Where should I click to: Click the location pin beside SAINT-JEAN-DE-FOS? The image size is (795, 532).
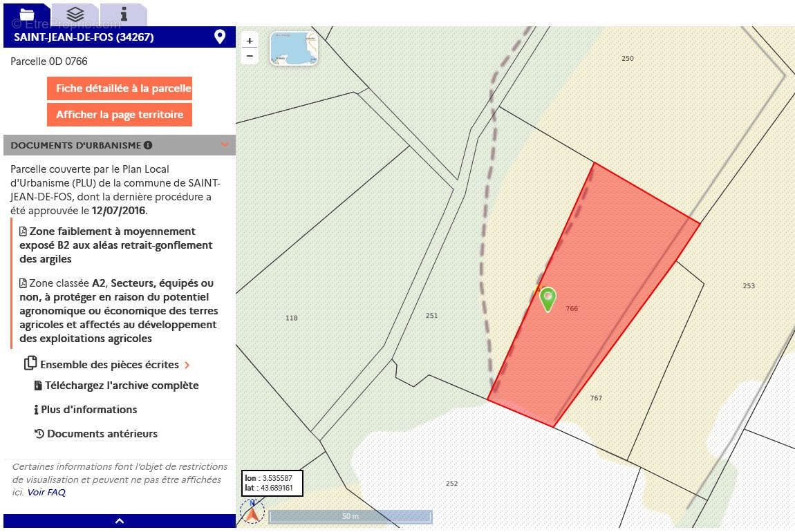pyautogui.click(x=220, y=37)
